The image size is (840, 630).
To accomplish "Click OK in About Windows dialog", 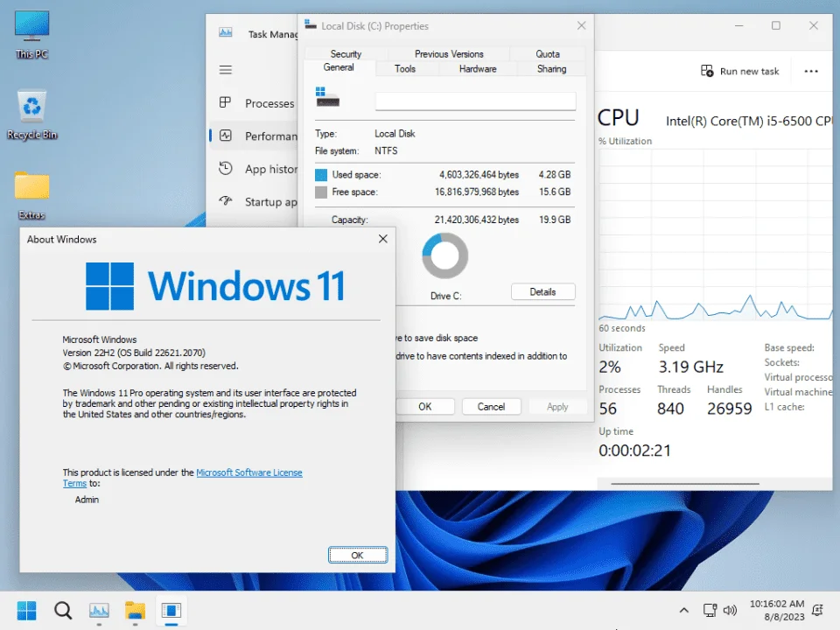I will tap(357, 555).
